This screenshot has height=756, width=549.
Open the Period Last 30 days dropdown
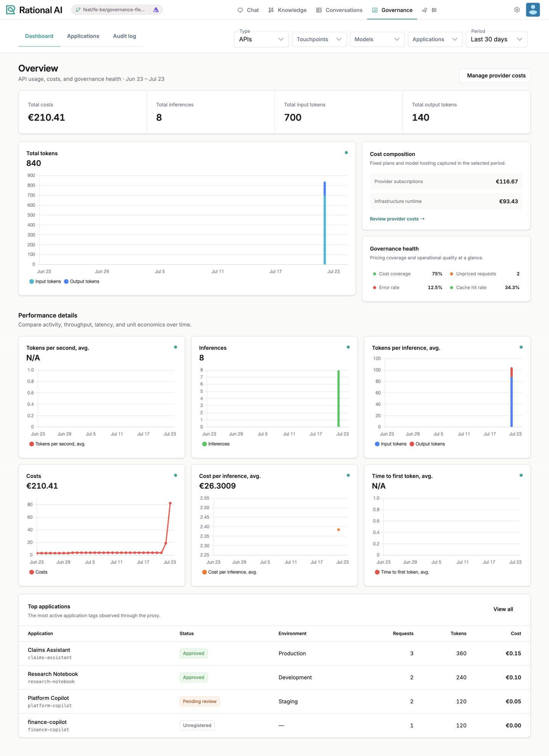click(x=497, y=39)
